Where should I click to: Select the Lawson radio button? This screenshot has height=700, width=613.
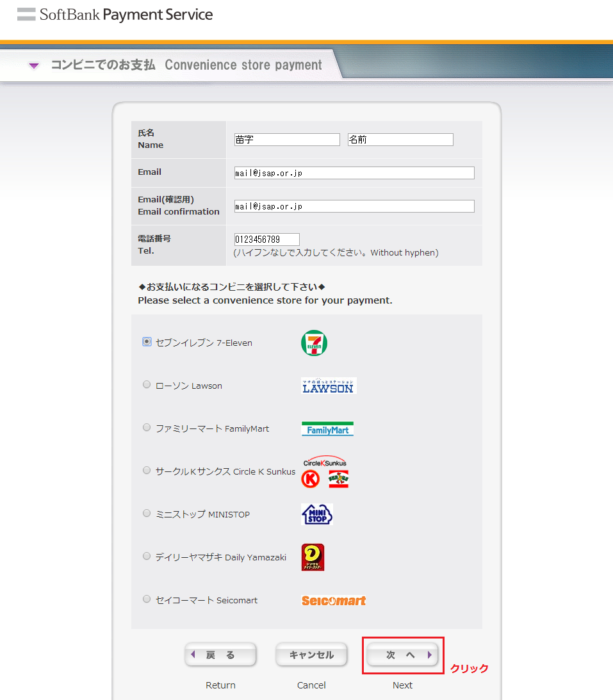pos(147,384)
